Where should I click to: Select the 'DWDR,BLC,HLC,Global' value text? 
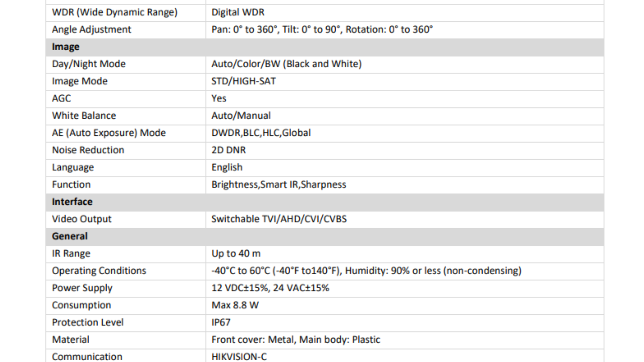coord(261,133)
